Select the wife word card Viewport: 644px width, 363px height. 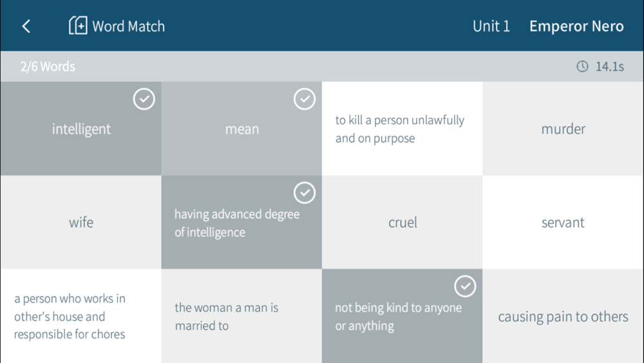click(x=81, y=222)
